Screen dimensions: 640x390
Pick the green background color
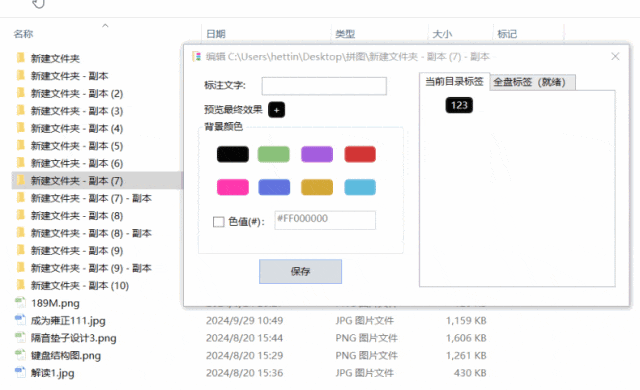273,154
